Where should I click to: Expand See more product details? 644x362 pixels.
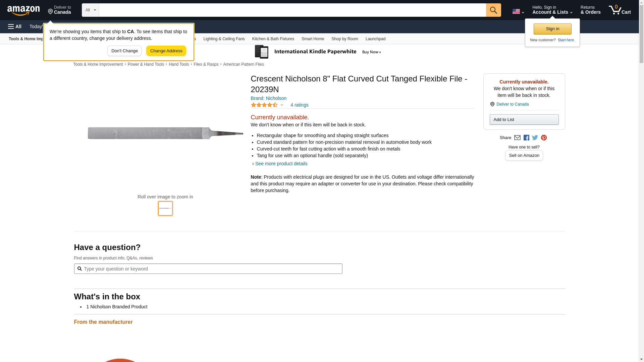[x=281, y=164]
